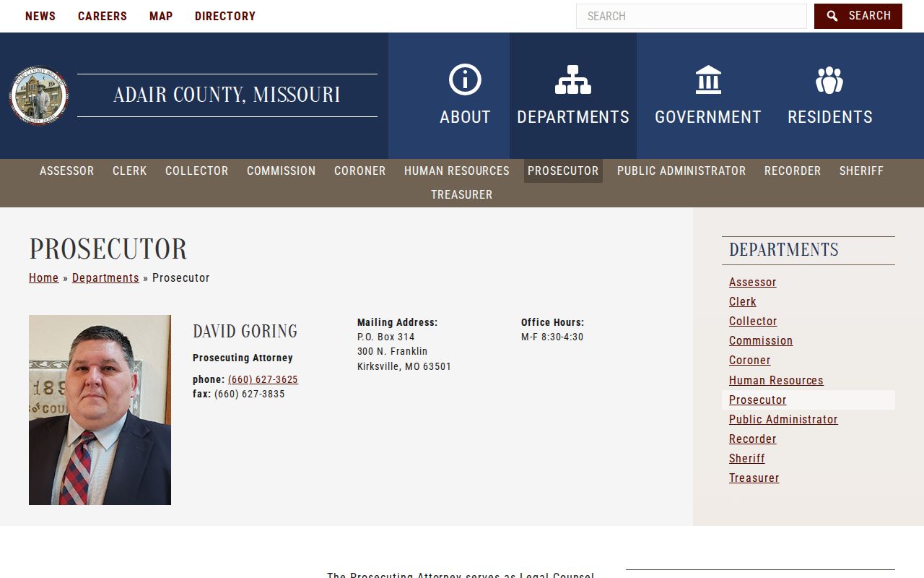Viewport: 924px width, 578px height.
Task: Go to Treasurer in the brown subnav
Action: click(462, 194)
